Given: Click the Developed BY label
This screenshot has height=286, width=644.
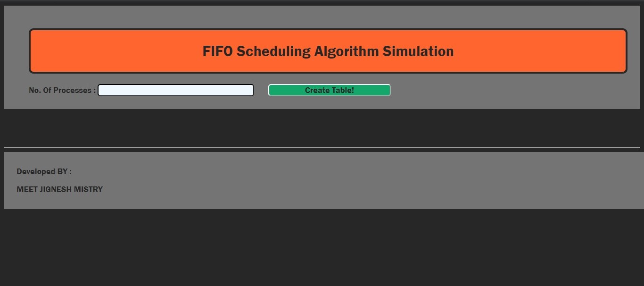Looking at the screenshot, I should coord(44,171).
